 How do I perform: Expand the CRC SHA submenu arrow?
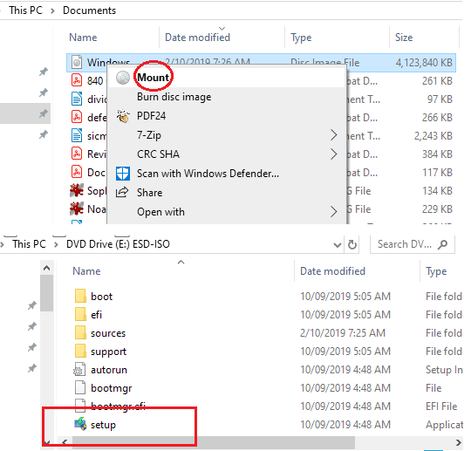coord(333,154)
